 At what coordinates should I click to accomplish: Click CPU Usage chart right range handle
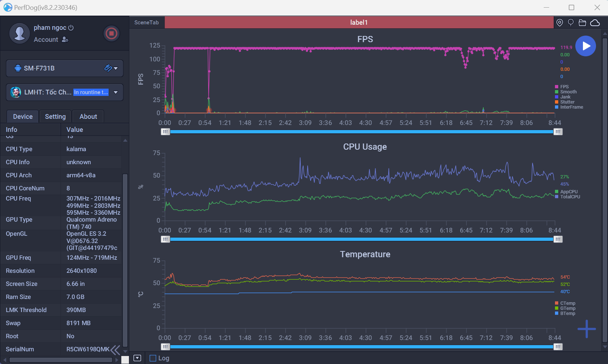click(x=558, y=239)
